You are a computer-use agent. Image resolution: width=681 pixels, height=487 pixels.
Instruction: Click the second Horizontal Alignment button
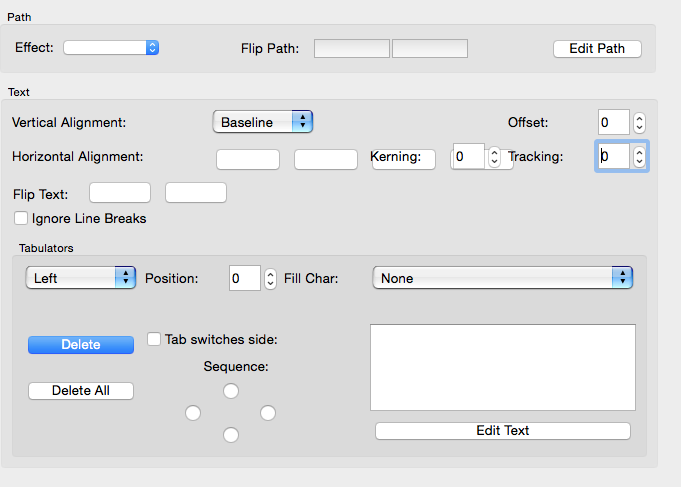[x=326, y=159]
